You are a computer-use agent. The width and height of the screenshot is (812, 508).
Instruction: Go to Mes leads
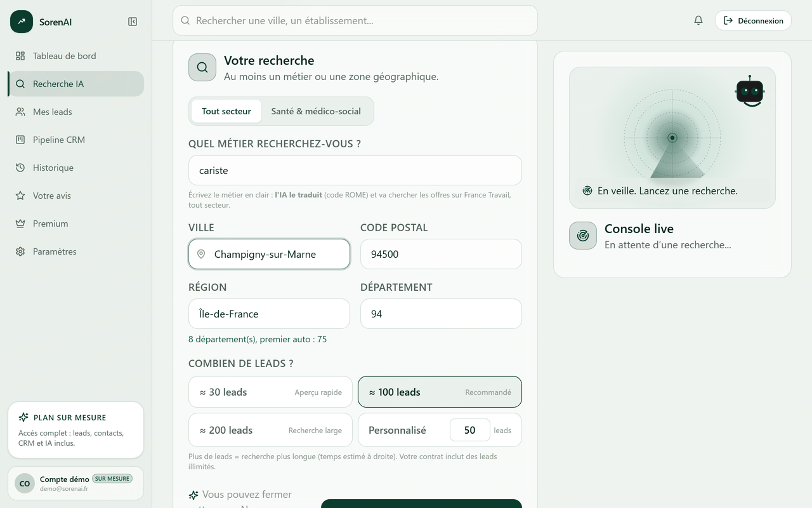coord(76,112)
